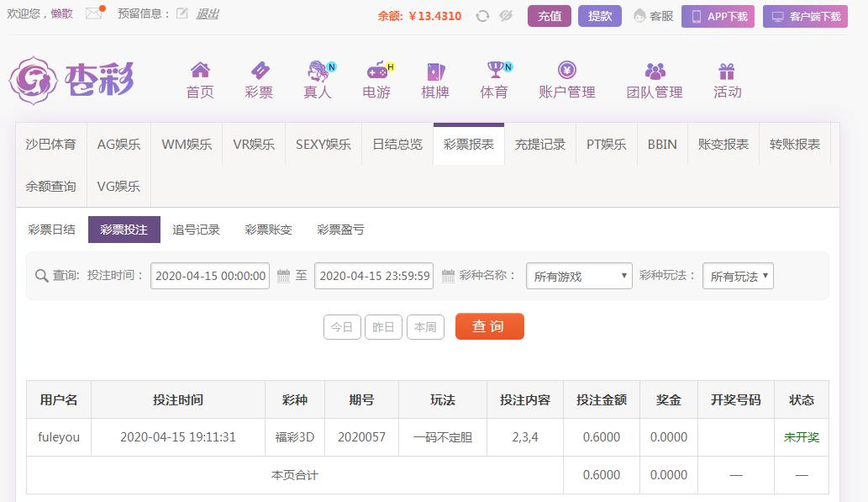
Task: Edit reserved info pencil icon
Action: [181, 13]
